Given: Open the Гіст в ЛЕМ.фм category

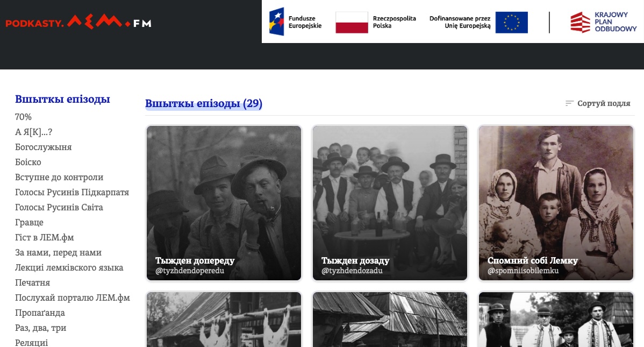Looking at the screenshot, I should click(45, 238).
